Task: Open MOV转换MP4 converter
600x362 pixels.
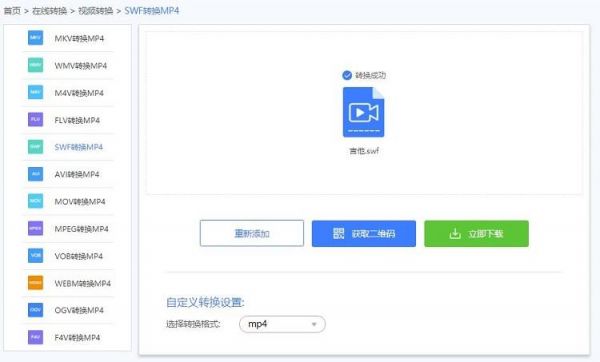Action: 80,201
